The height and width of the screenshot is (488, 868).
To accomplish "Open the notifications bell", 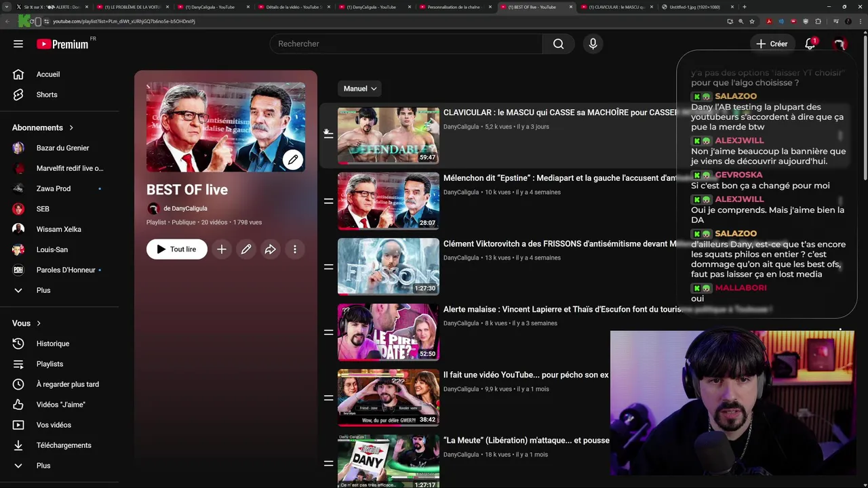I will coord(810,44).
